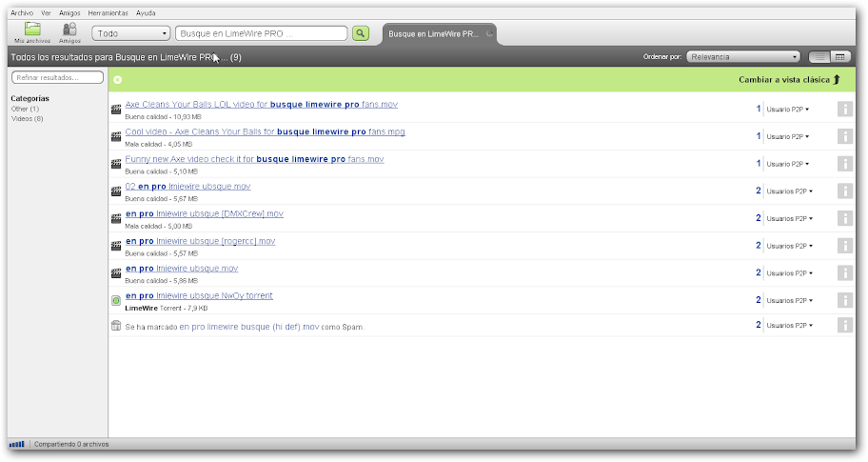
Task: Download the plain en pro lmiewire ubsque.mov link
Action: click(182, 268)
